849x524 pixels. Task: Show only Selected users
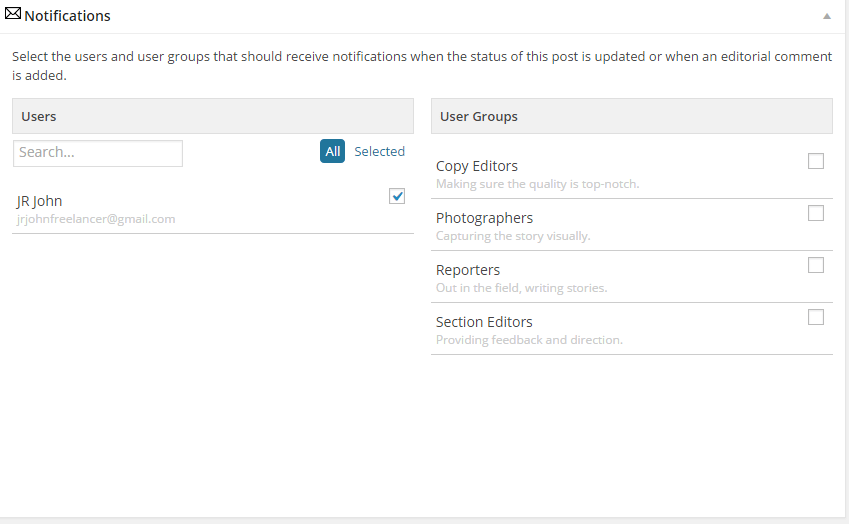coord(380,152)
